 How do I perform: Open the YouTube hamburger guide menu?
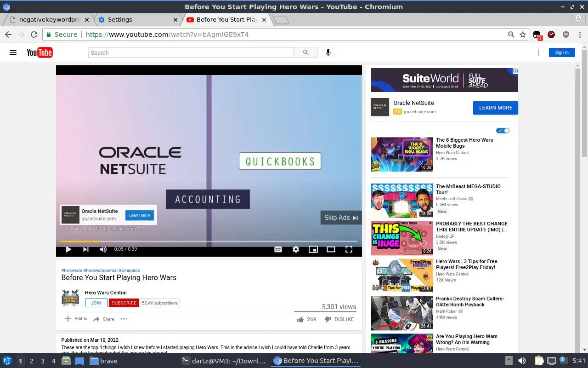[13, 52]
